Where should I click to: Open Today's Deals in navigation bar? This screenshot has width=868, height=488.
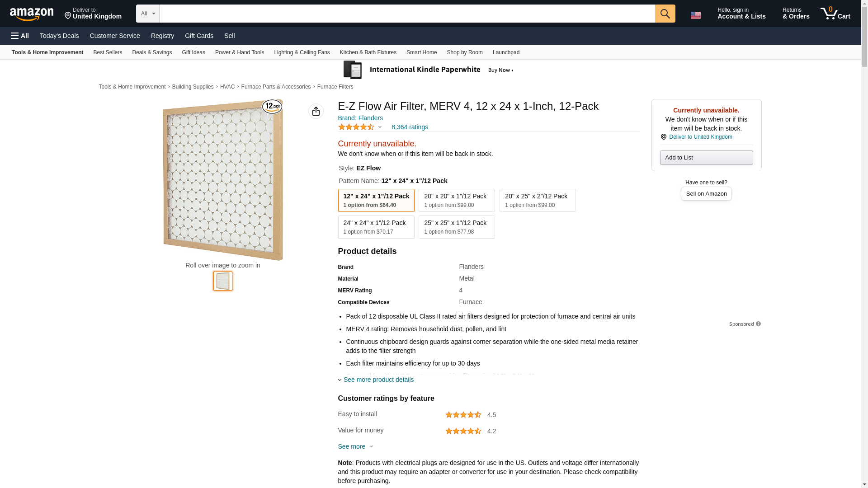point(59,36)
